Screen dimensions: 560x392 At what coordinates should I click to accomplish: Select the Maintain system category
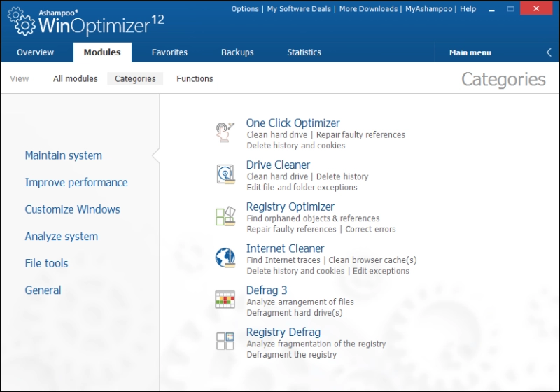(x=64, y=155)
